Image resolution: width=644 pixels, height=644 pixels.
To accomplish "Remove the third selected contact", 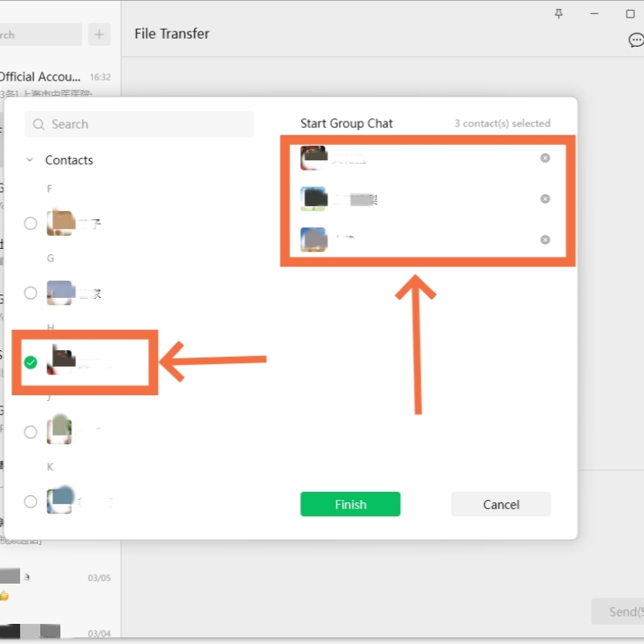I will 545,240.
